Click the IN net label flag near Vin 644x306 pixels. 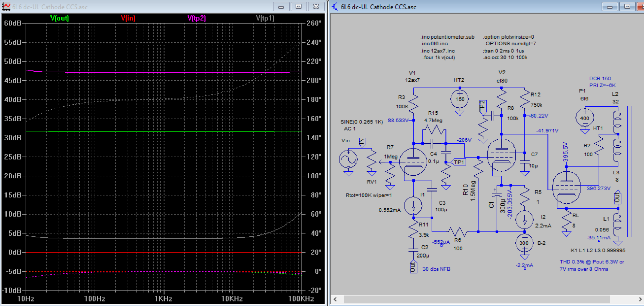362,142
